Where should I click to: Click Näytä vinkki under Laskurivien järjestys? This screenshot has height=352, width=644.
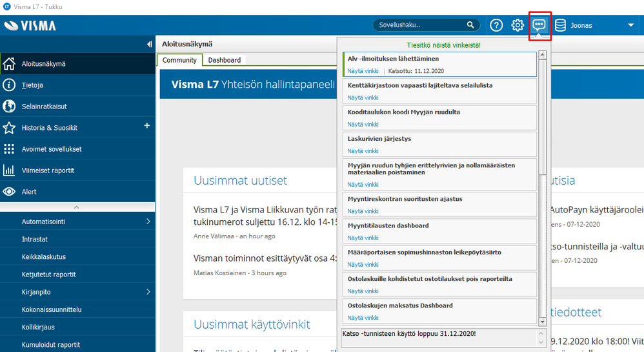363,151
